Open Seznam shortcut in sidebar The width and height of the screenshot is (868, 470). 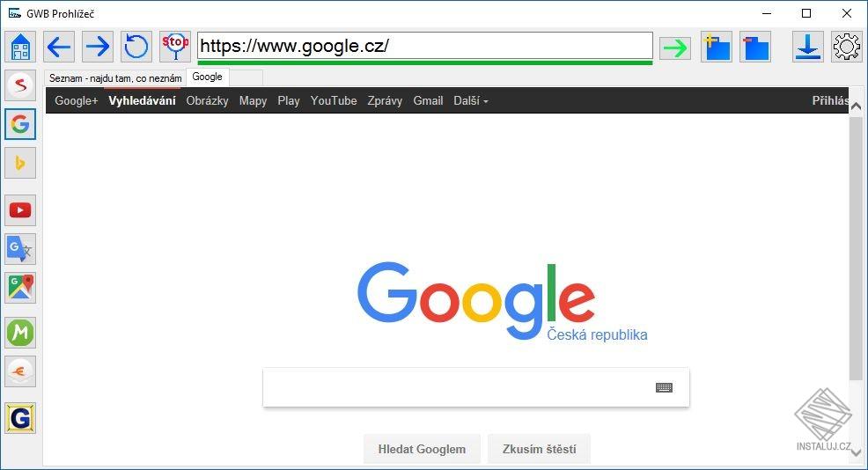[x=20, y=85]
